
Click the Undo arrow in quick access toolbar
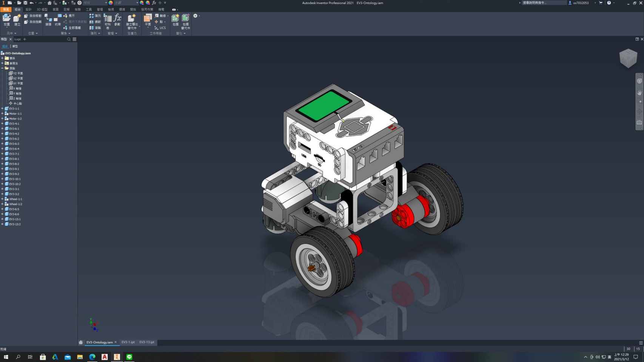click(31, 3)
